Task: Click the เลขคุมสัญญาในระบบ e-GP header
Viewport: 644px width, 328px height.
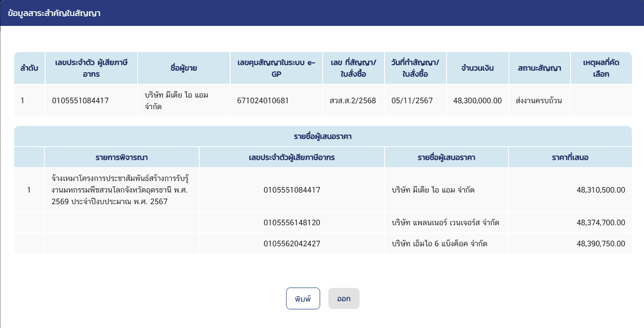Action: pyautogui.click(x=276, y=68)
